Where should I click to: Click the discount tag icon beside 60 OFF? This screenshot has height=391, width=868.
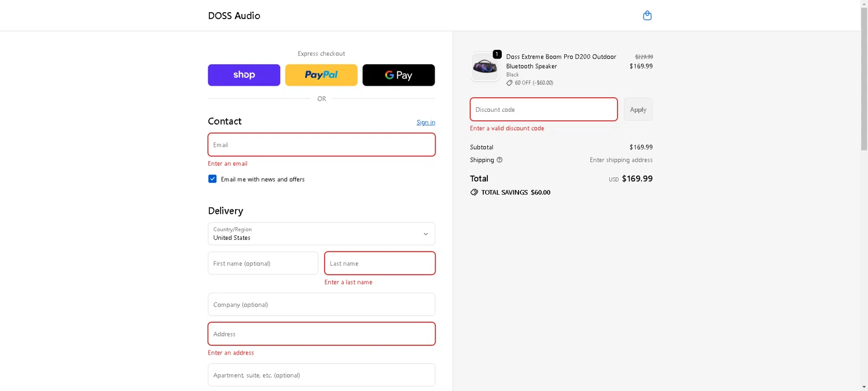coord(509,83)
